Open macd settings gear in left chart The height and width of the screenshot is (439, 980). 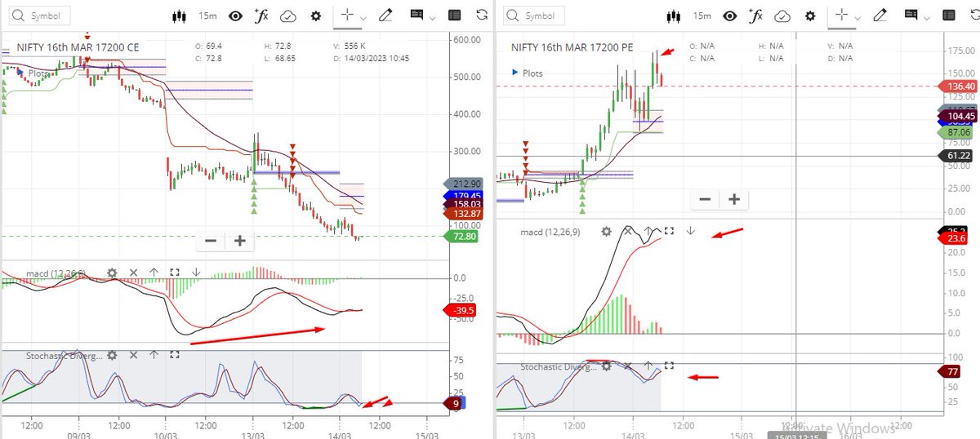112,273
